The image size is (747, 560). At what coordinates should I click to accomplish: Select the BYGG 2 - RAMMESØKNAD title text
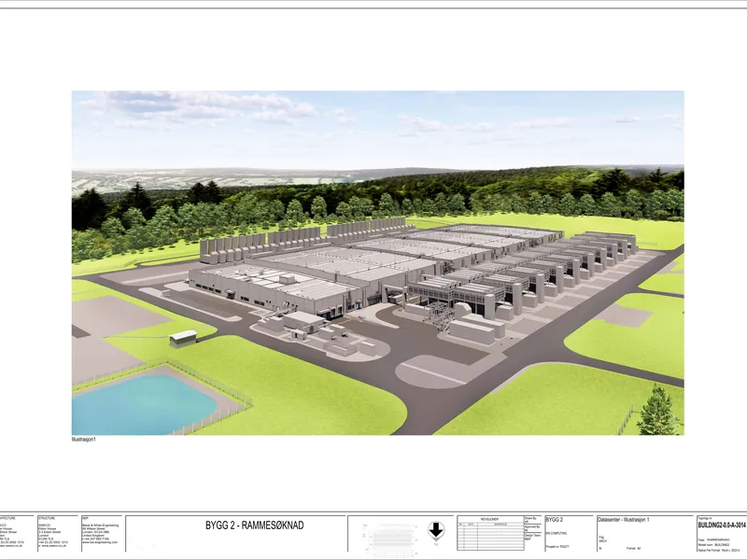254,525
